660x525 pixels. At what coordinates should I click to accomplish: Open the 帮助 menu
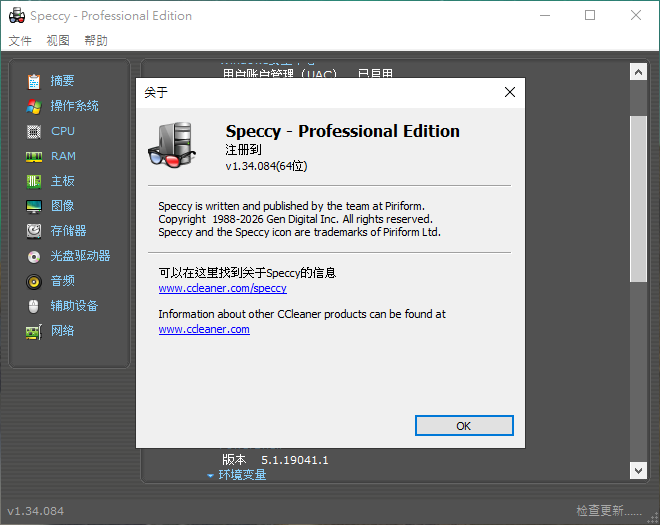pos(96,40)
